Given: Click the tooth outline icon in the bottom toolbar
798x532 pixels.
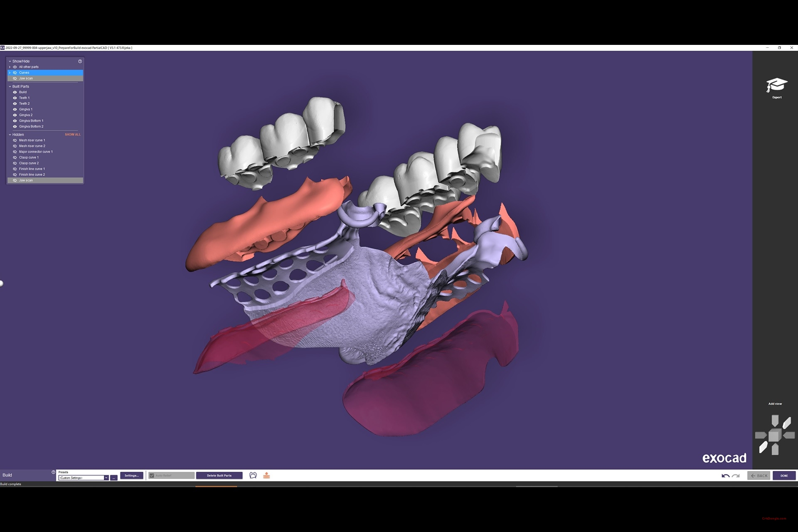Looking at the screenshot, I should pyautogui.click(x=253, y=475).
